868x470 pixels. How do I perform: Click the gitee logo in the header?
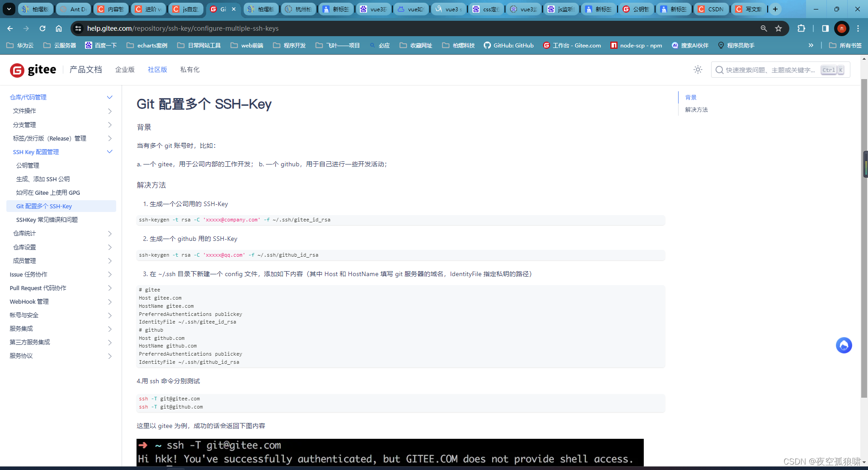33,70
